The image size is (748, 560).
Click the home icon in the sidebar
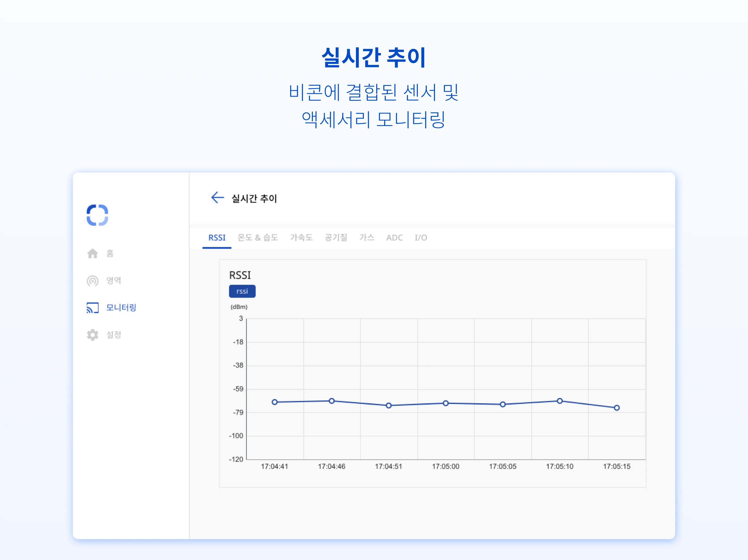[x=93, y=254]
